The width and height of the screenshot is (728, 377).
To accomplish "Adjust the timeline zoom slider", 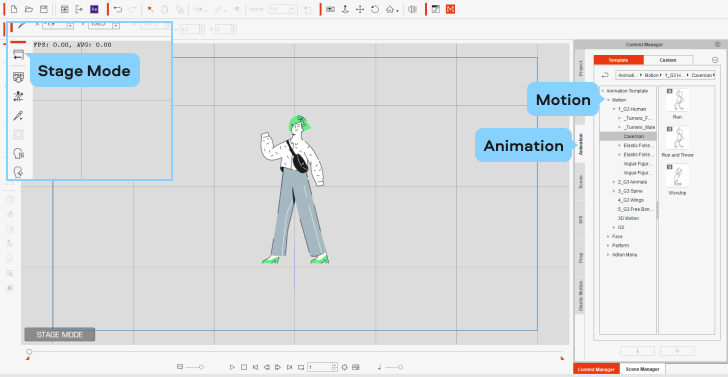I will click(x=194, y=367).
